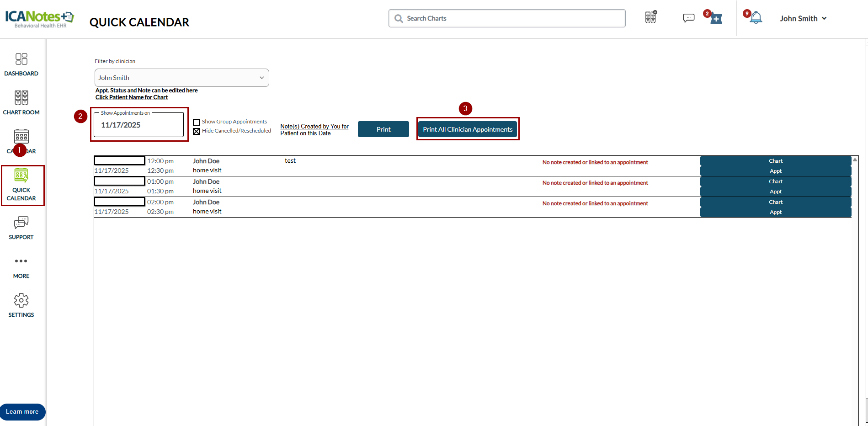Click the notifications bell icon

(756, 18)
